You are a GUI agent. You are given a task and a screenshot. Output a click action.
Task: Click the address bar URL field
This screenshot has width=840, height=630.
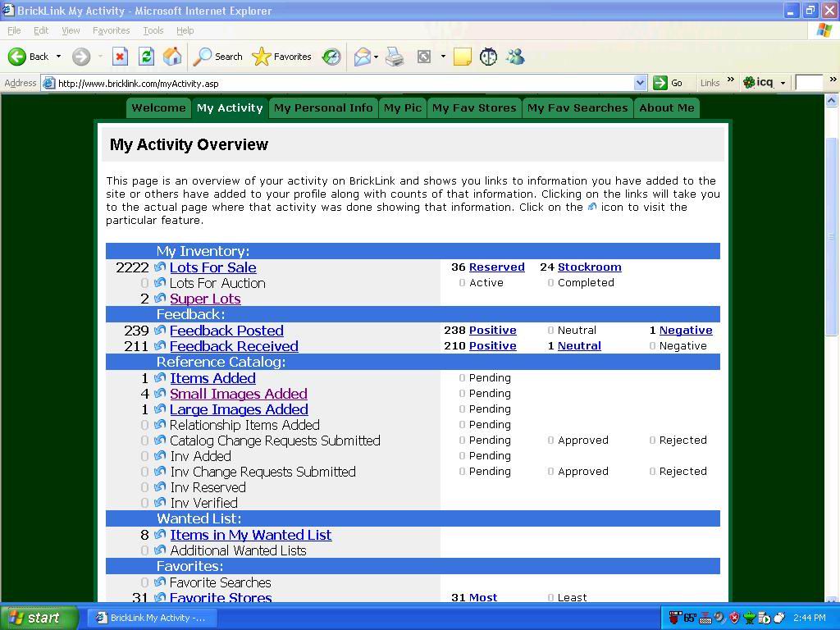[x=343, y=83]
